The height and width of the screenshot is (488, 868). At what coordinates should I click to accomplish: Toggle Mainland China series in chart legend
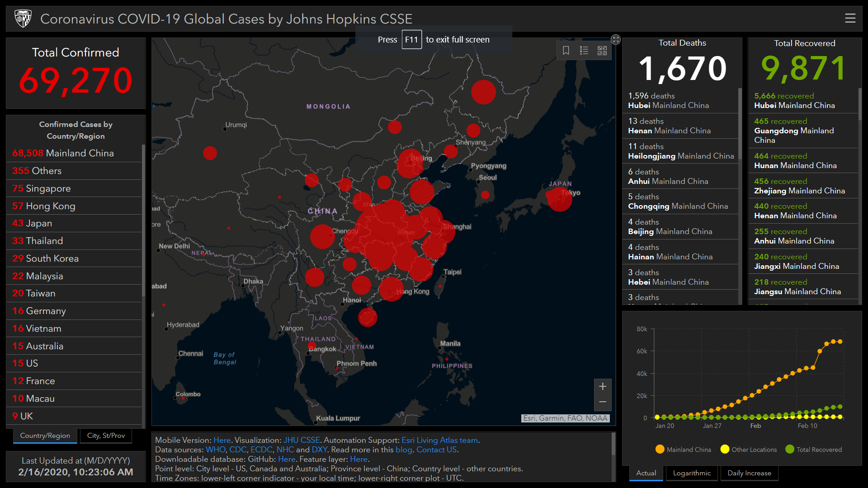click(x=683, y=450)
